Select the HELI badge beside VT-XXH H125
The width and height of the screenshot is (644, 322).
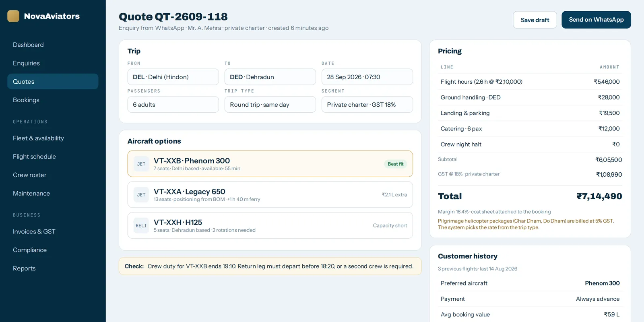coord(141,225)
